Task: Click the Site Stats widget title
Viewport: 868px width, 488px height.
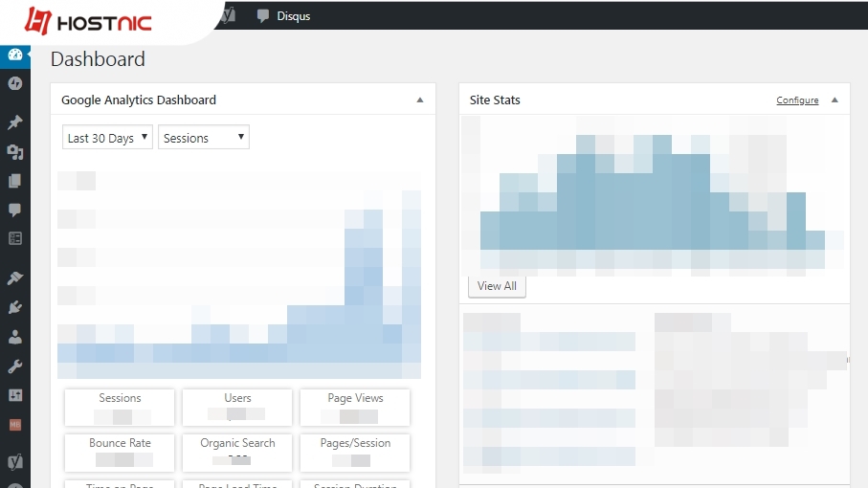Action: click(495, 100)
